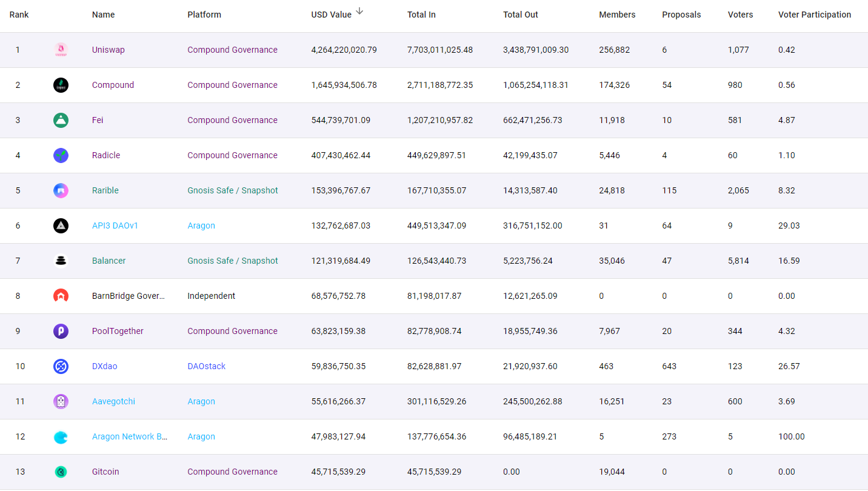
Task: Click Gnosis Safe / Snapshot in Balancer row
Action: click(x=233, y=261)
